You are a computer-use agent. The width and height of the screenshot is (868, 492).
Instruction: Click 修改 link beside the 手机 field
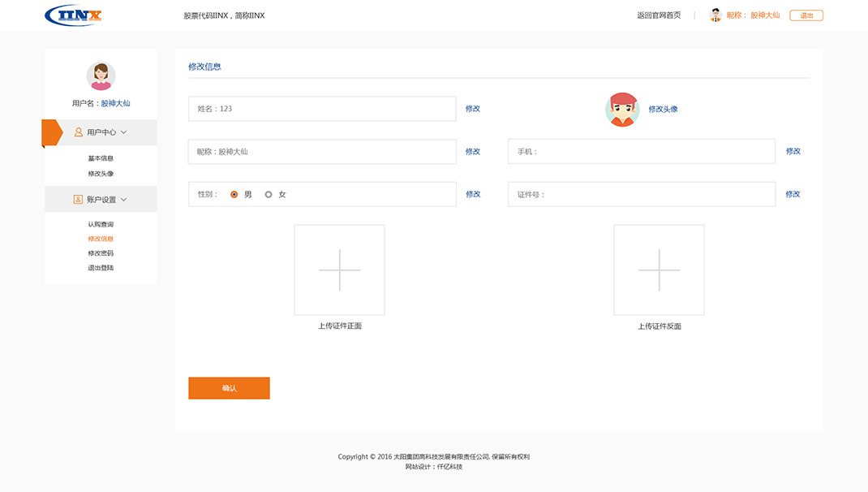(x=793, y=151)
